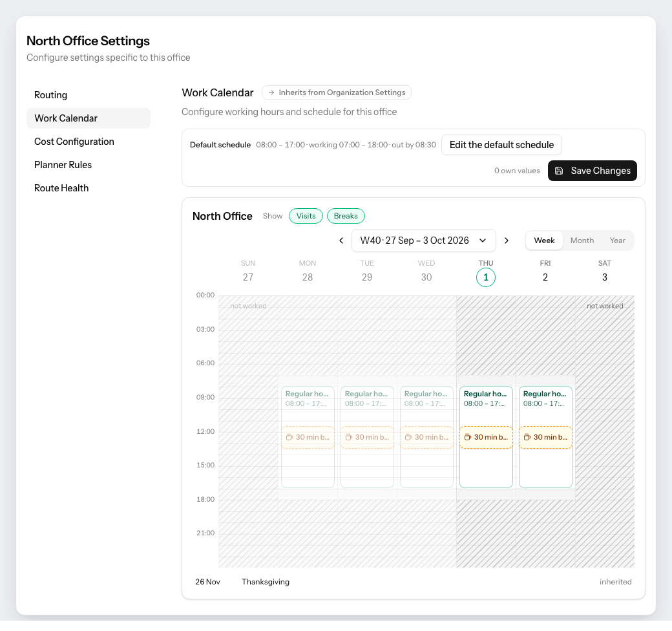Click the arrow icon in the Inherits badge
This screenshot has width=672, height=631.
[271, 92]
